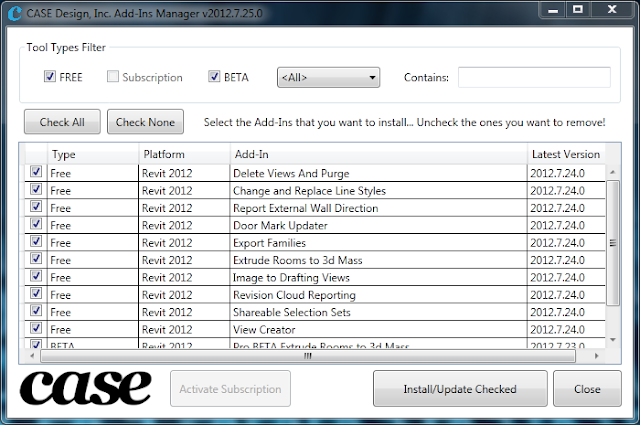Uncheck Image to Drafting Views row
The image size is (640, 425).
pyautogui.click(x=36, y=276)
